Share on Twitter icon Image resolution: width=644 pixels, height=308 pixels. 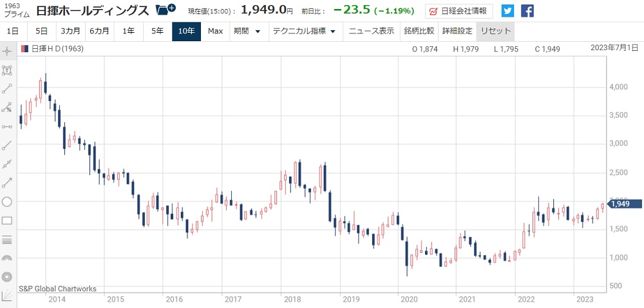(x=507, y=11)
